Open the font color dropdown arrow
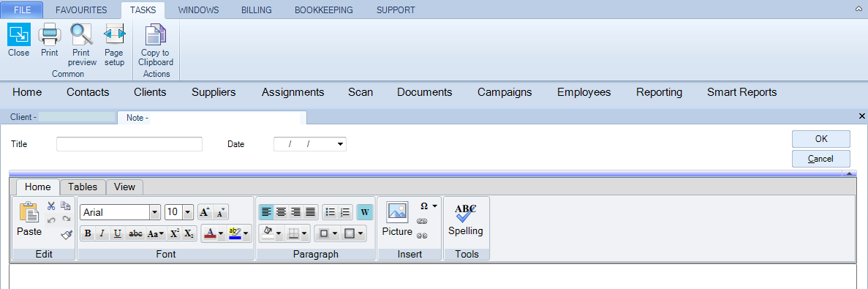Screen dimensions: 868x289 point(221,233)
